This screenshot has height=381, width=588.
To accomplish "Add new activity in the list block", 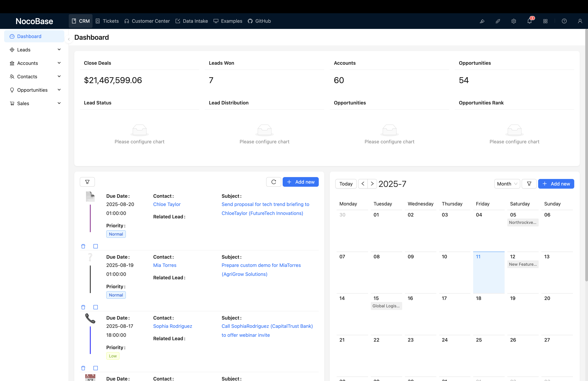I will click(300, 182).
